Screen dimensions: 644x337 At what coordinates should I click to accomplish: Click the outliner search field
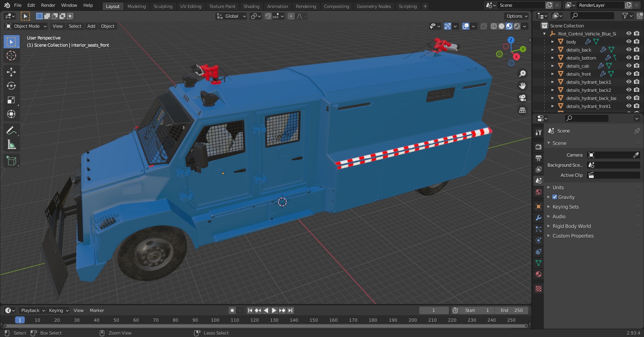point(592,16)
